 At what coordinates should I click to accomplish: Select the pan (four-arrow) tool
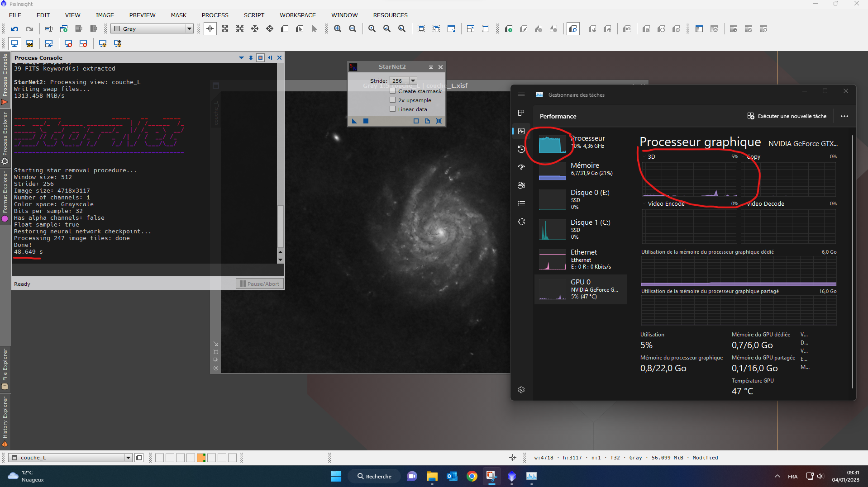[270, 29]
